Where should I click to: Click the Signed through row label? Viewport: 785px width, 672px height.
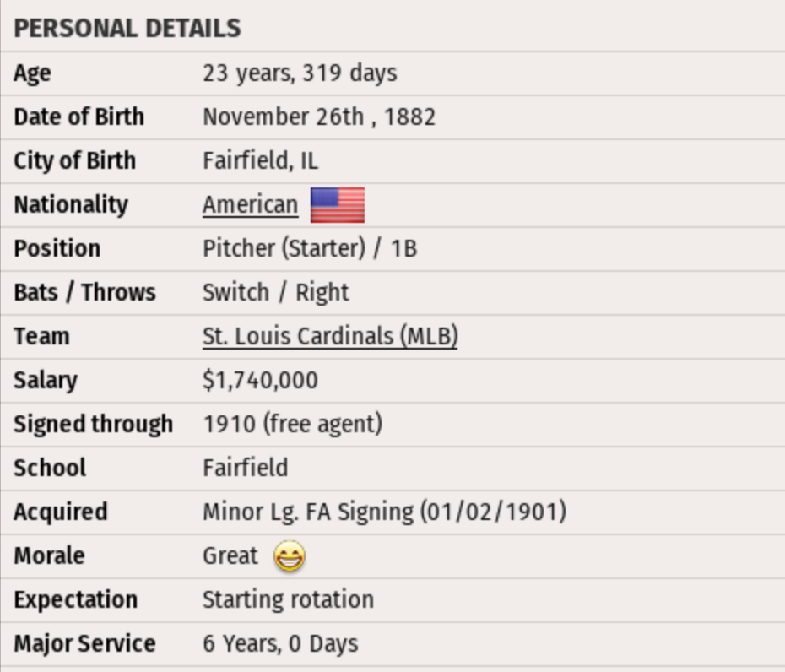pos(93,424)
